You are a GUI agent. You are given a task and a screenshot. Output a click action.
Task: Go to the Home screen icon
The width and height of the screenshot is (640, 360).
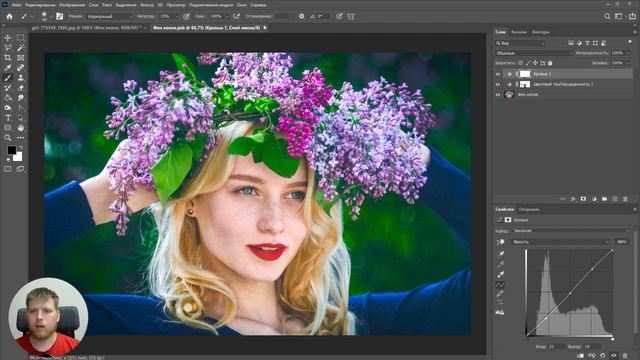9,16
